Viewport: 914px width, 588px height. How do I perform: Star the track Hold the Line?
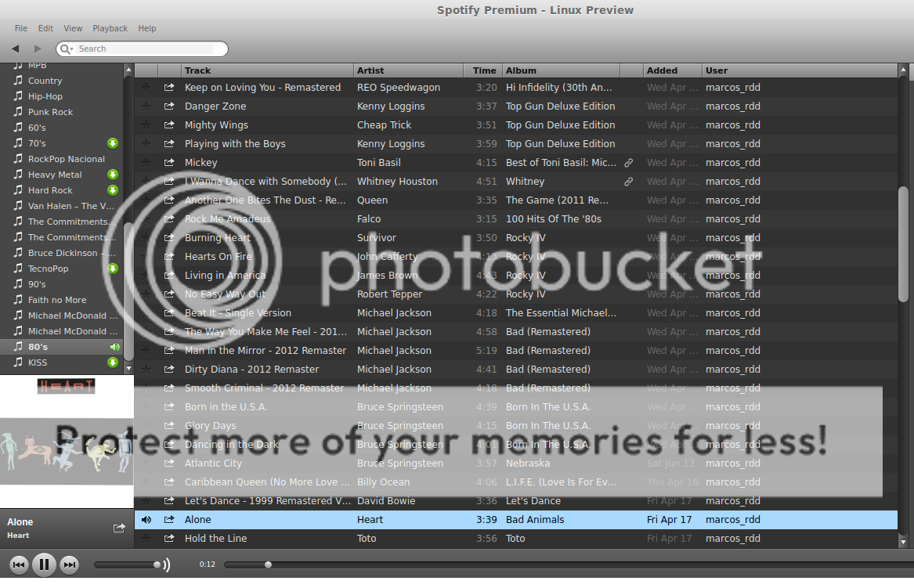(146, 538)
